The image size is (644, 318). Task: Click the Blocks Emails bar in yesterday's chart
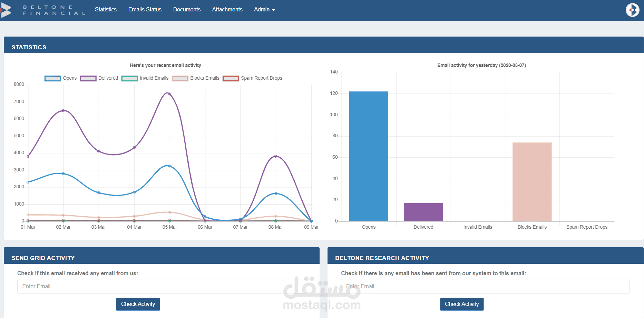(x=532, y=182)
